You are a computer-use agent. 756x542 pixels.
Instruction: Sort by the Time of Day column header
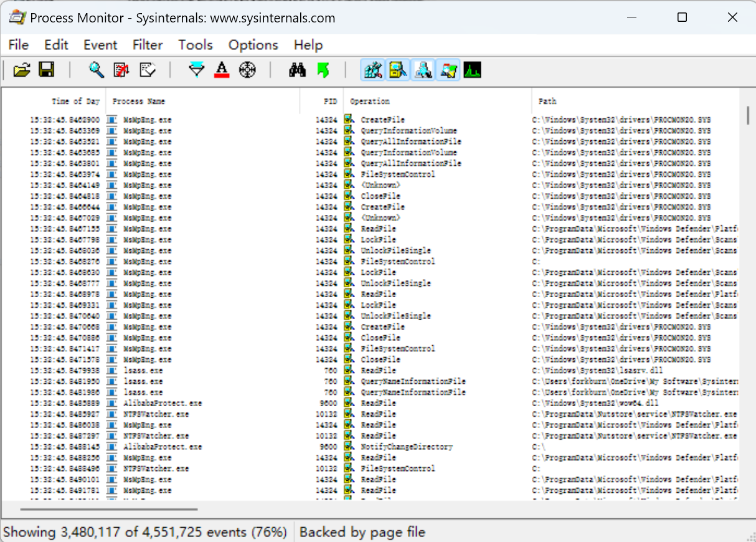(54, 101)
